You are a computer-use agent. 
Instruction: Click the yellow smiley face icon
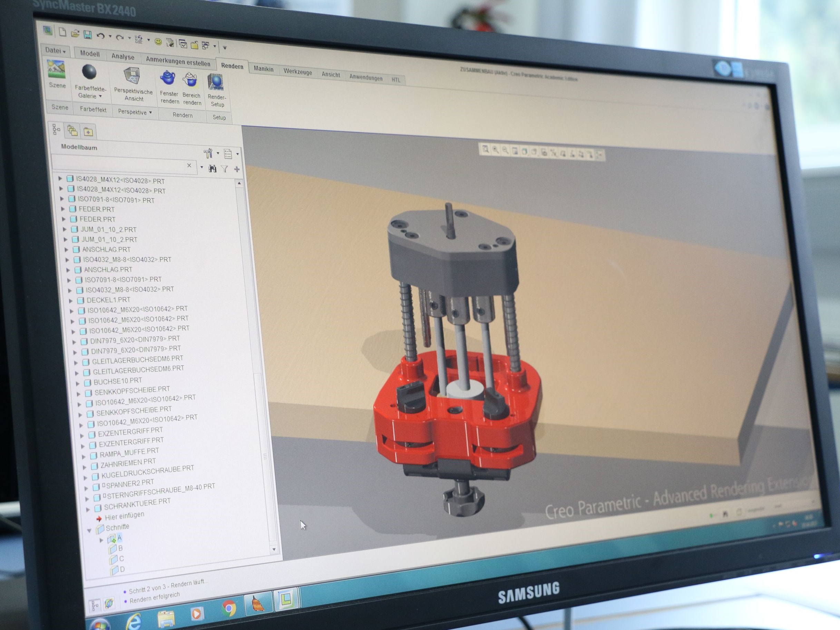[158, 41]
